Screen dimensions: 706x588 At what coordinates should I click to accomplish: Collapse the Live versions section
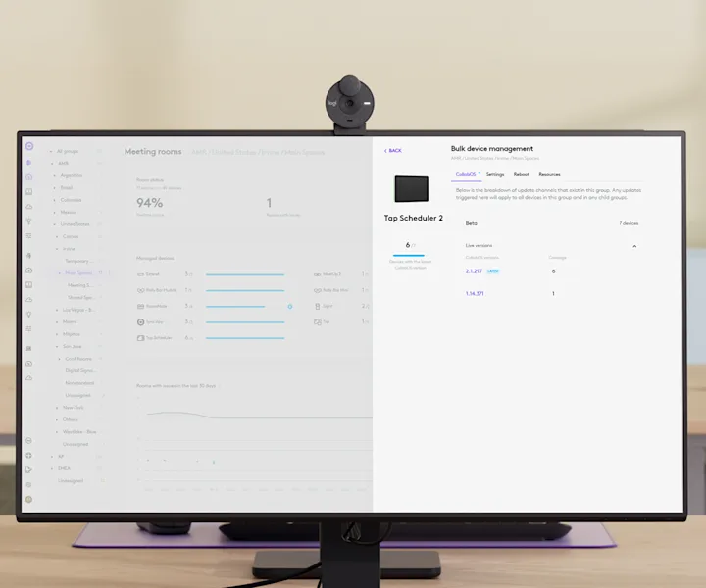click(634, 246)
